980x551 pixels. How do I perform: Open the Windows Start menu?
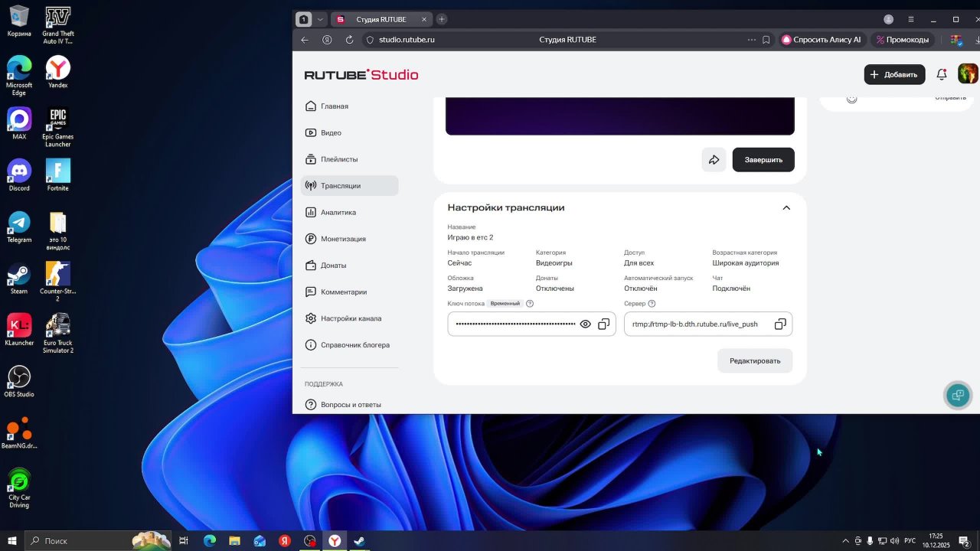pos(12,541)
